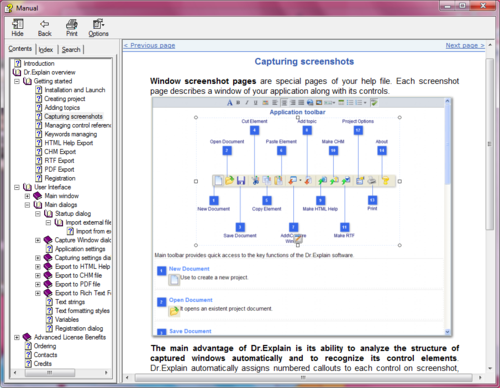Collapse the Getting started node
Viewport: 500px width, 388px height.
pos(17,81)
